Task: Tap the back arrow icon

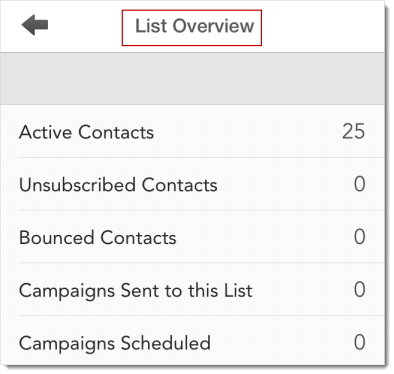Action: tap(35, 25)
